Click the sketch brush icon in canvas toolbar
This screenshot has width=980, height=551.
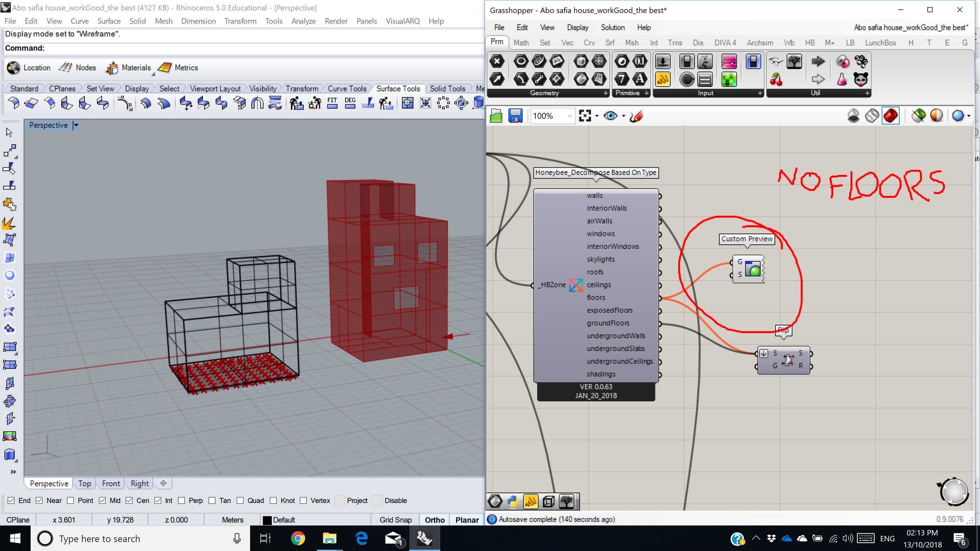pyautogui.click(x=636, y=115)
